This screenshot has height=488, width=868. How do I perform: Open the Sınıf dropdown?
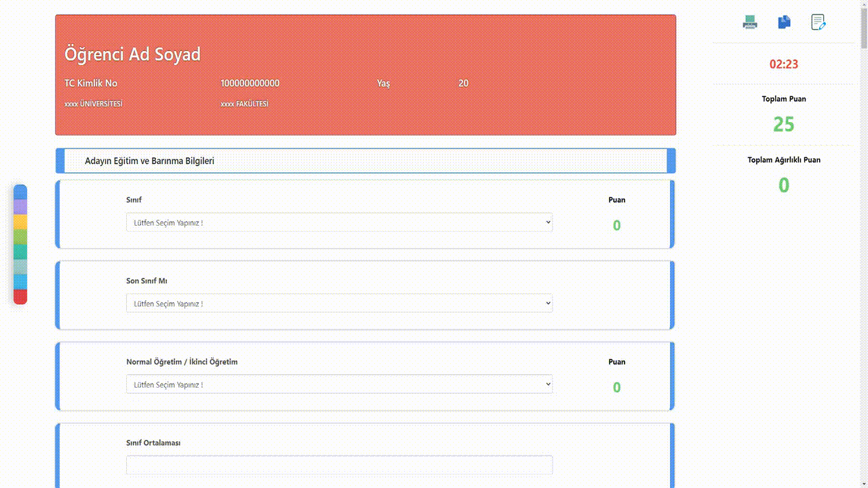point(339,222)
